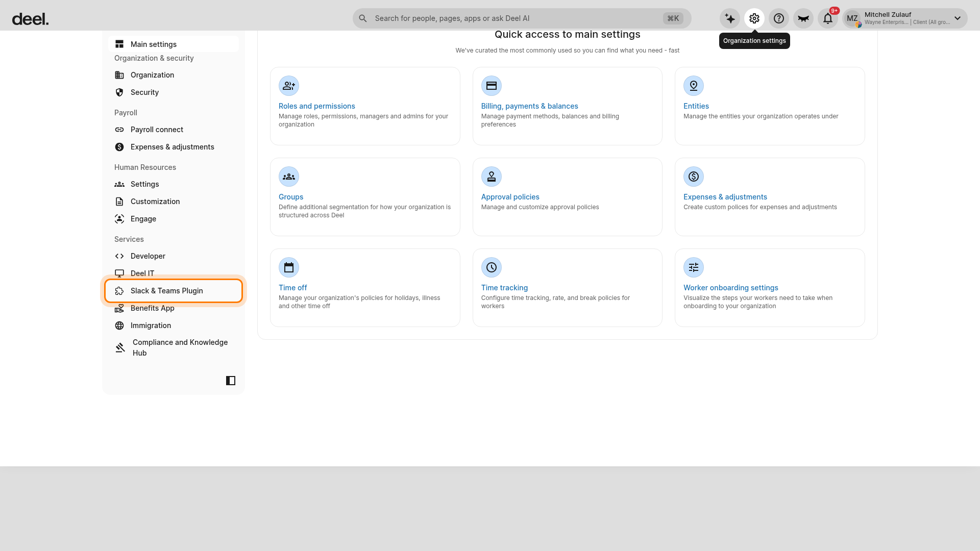Click the Quick access to main settings heading
Image resolution: width=980 pixels, height=551 pixels.
(x=568, y=34)
